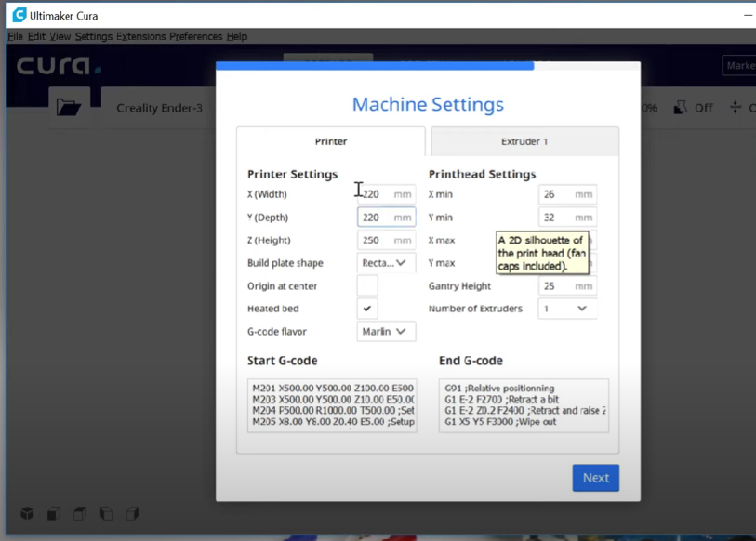Click the Marketplace button in the header
Screen dimensions: 756x541
pos(739,66)
